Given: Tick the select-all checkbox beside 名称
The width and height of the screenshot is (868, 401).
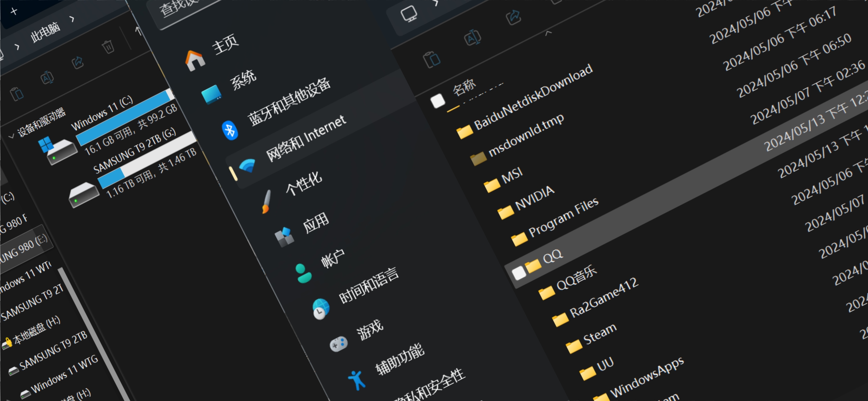Looking at the screenshot, I should point(438,101).
